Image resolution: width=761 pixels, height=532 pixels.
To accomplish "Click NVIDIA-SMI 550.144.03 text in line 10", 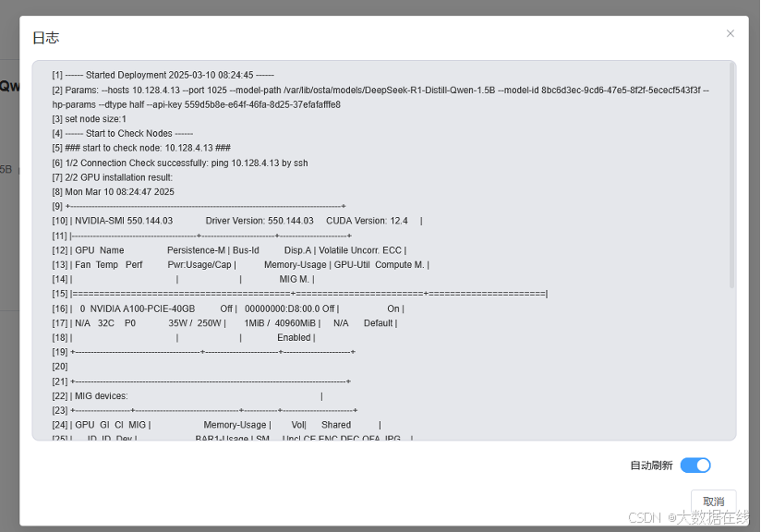I will (124, 221).
